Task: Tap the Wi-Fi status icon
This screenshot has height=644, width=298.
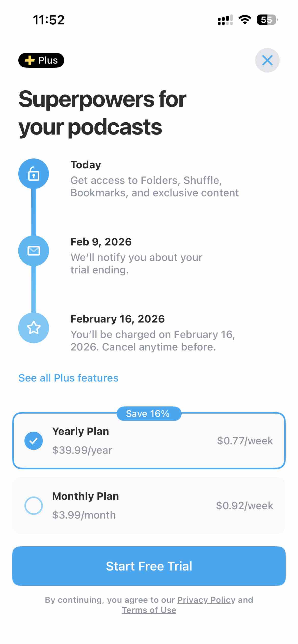Action: click(245, 20)
